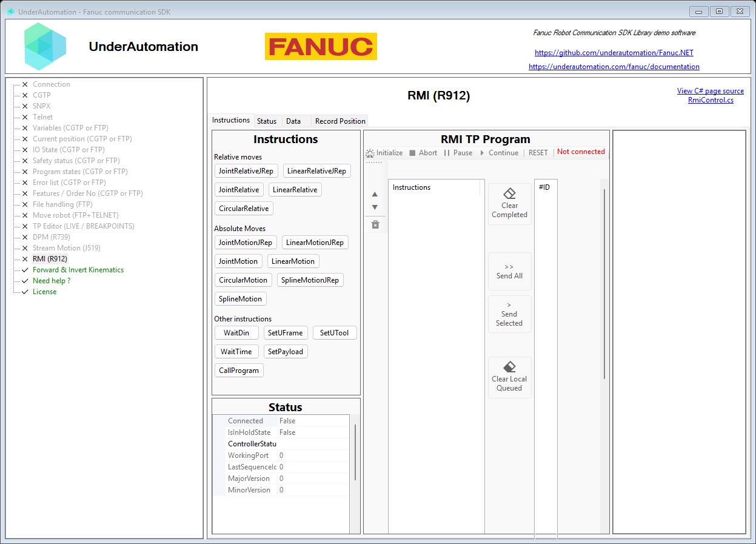Open Variables (CGTP or FTP) tree item

(71, 128)
